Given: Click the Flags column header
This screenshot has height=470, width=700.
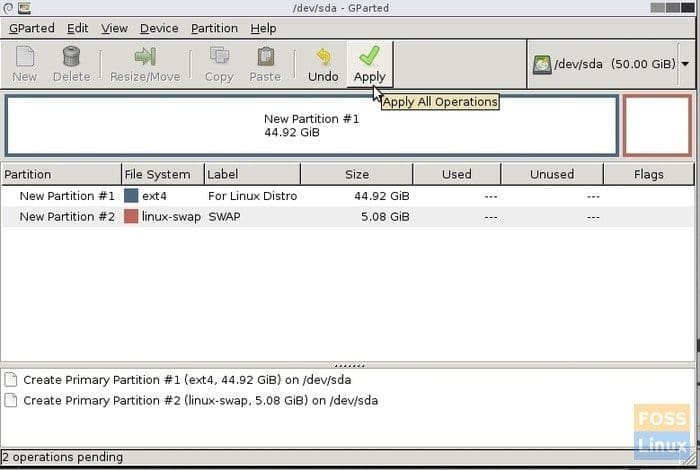Looking at the screenshot, I should pyautogui.click(x=649, y=174).
